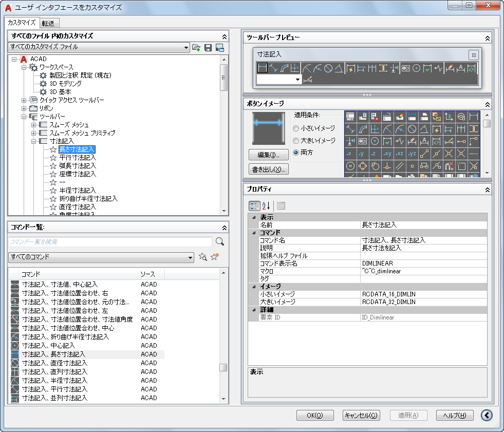The image size is (504, 432).
Task: Pick the .xy point filter button image
Action: [387, 153]
